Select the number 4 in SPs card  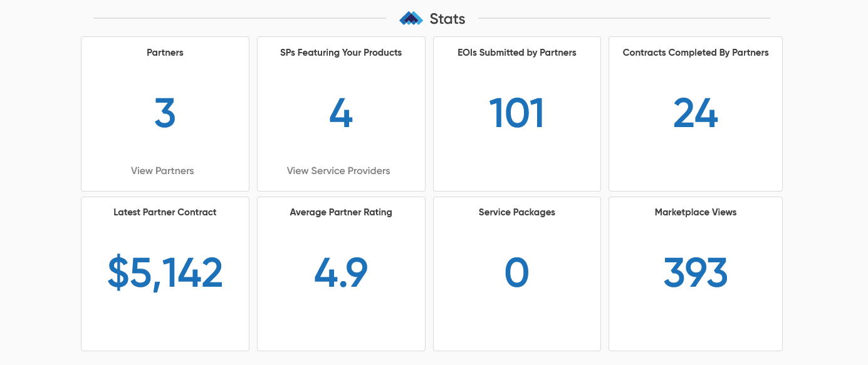pyautogui.click(x=341, y=114)
